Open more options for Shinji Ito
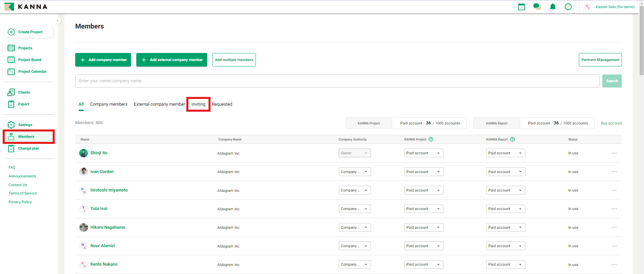 pyautogui.click(x=614, y=153)
